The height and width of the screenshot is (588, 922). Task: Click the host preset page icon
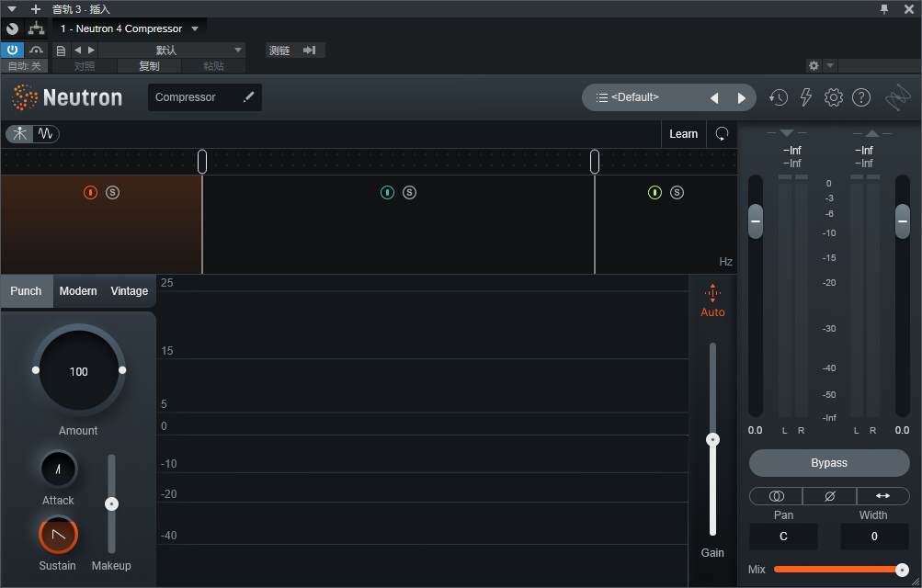[61, 51]
